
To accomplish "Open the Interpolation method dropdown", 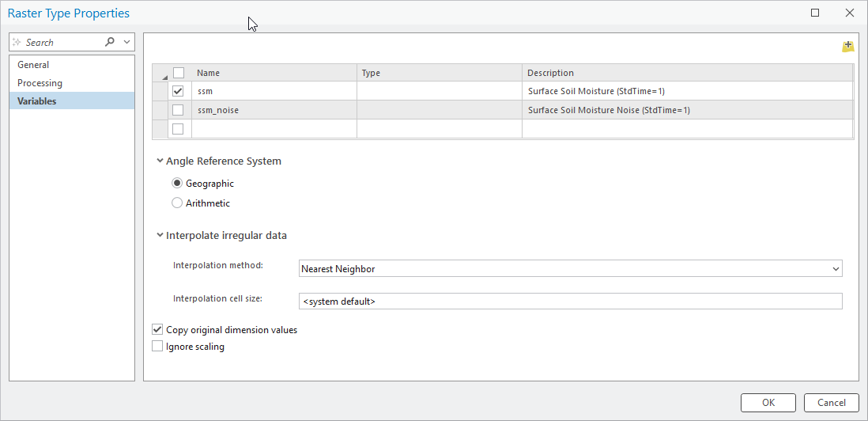I will point(836,269).
